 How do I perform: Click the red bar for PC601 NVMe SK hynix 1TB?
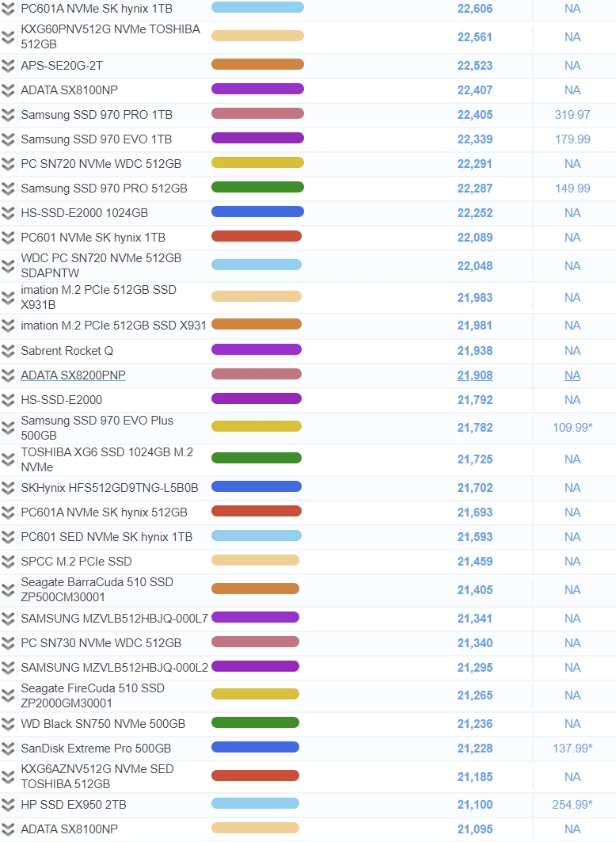(x=257, y=236)
